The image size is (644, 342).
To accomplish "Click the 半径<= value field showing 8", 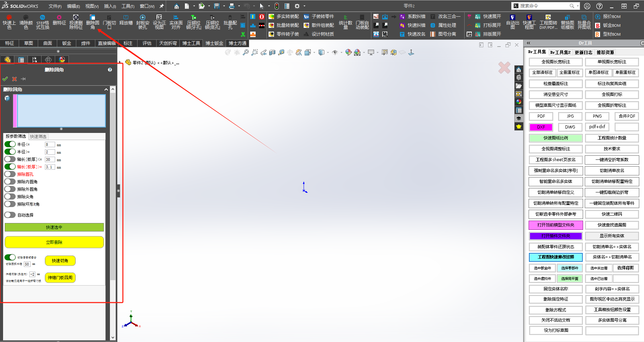I will point(50,144).
